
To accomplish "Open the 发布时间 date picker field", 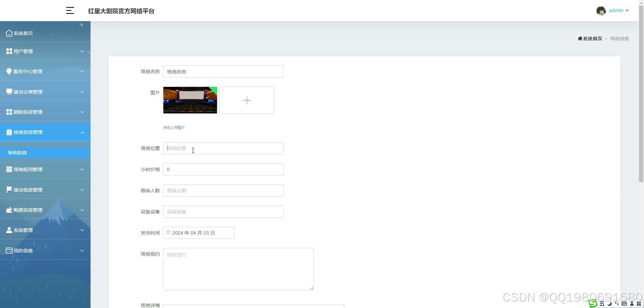I will coord(199,233).
